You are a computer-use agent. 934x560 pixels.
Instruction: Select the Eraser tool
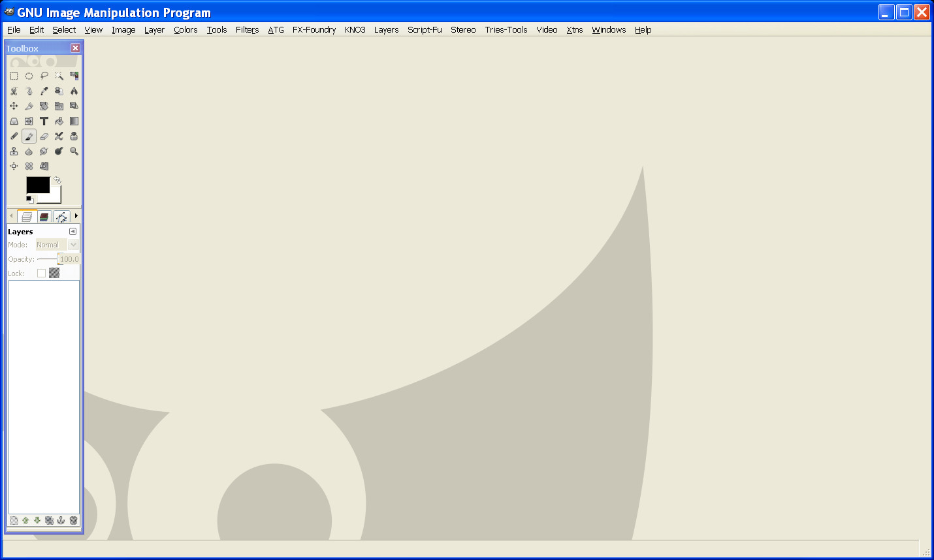coord(44,136)
